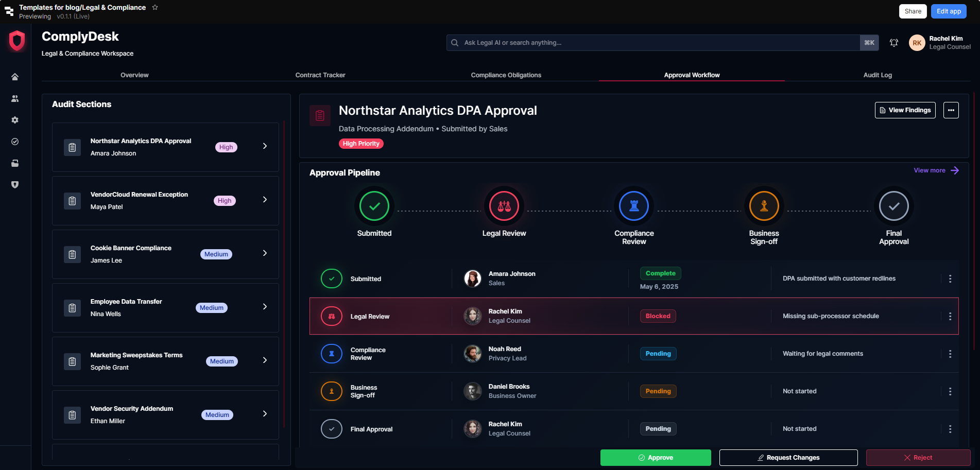Select the Approval Workflow tab

click(692, 75)
